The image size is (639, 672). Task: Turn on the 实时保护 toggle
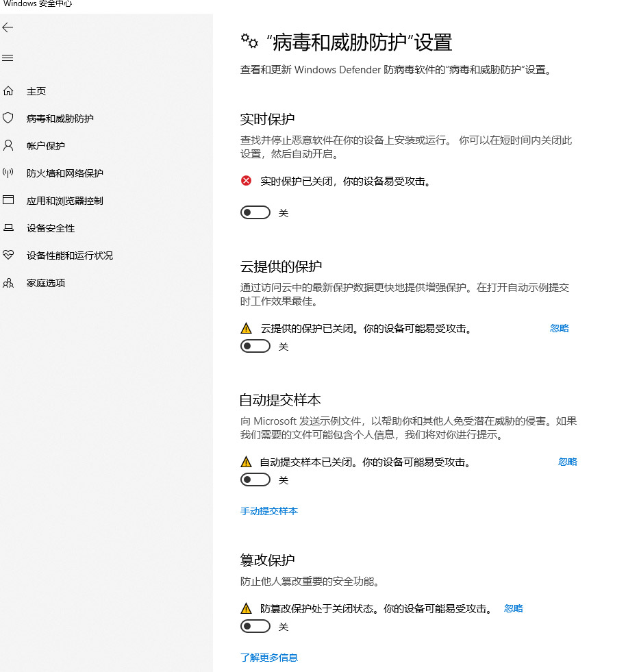[x=255, y=213]
